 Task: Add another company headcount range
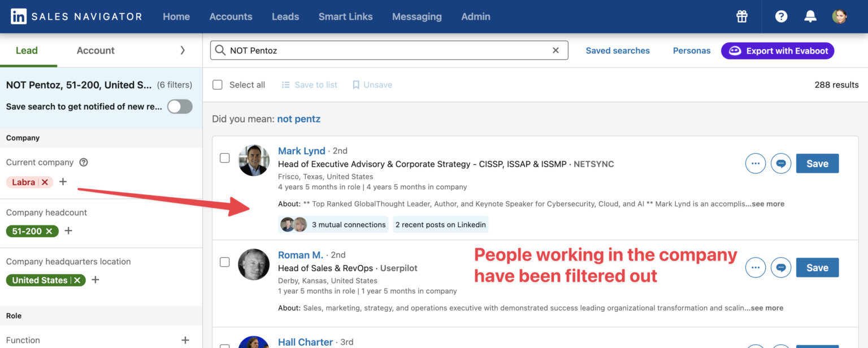click(68, 231)
